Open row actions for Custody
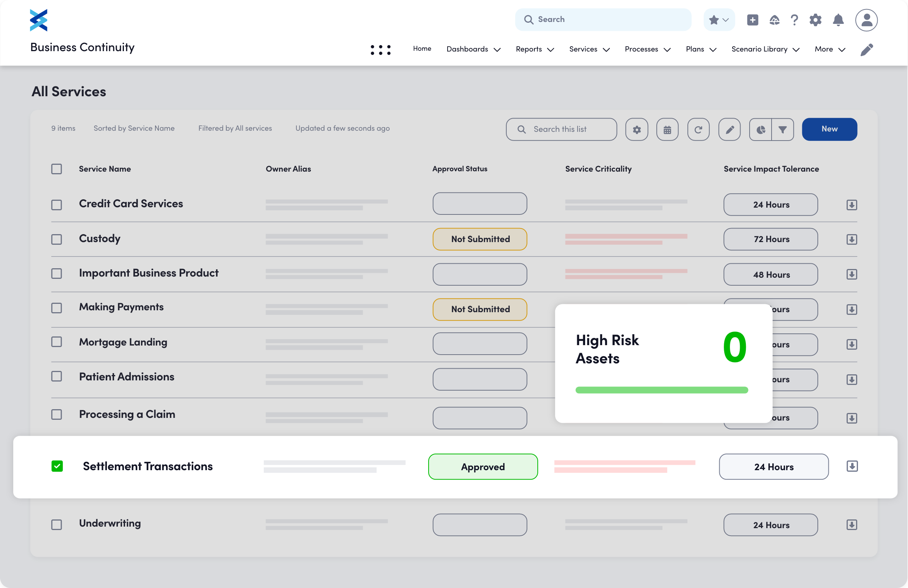This screenshot has width=908, height=588. pos(852,239)
